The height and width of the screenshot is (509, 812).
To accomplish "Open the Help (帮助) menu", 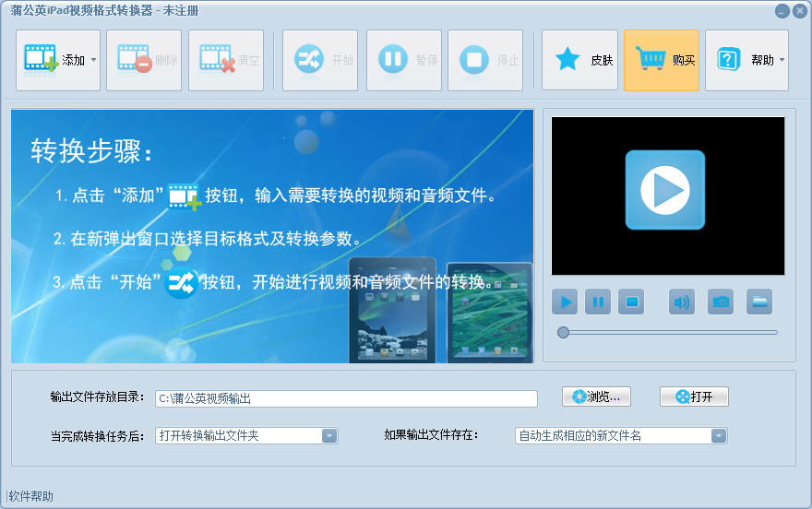I will click(746, 60).
